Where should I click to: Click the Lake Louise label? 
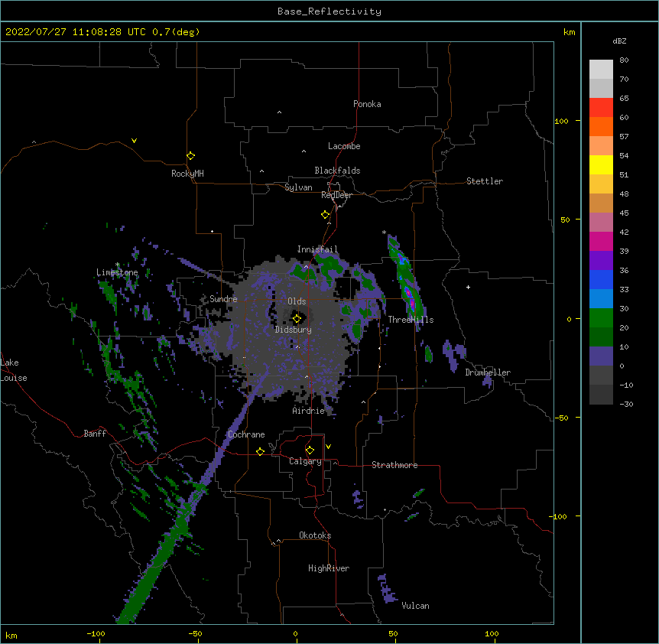click(x=14, y=370)
